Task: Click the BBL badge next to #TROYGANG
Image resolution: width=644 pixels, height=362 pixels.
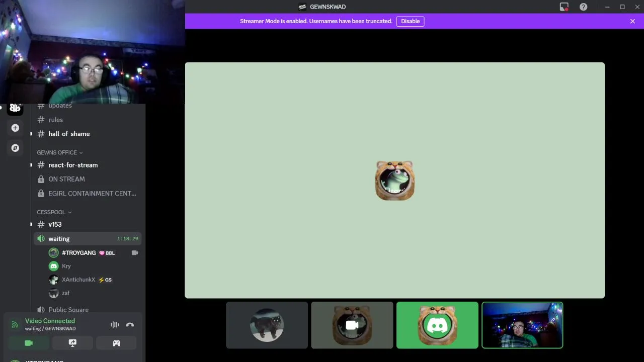Action: [107, 253]
